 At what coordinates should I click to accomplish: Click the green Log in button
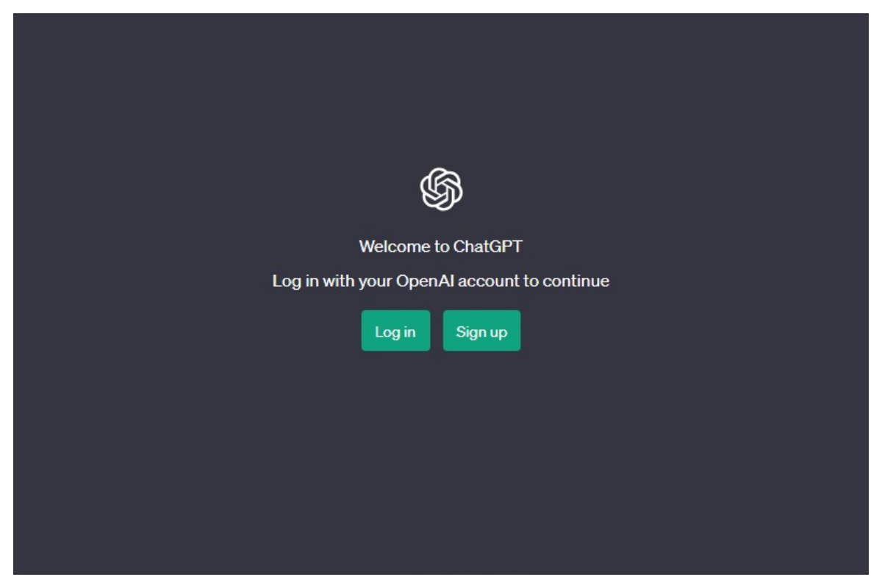click(x=395, y=331)
